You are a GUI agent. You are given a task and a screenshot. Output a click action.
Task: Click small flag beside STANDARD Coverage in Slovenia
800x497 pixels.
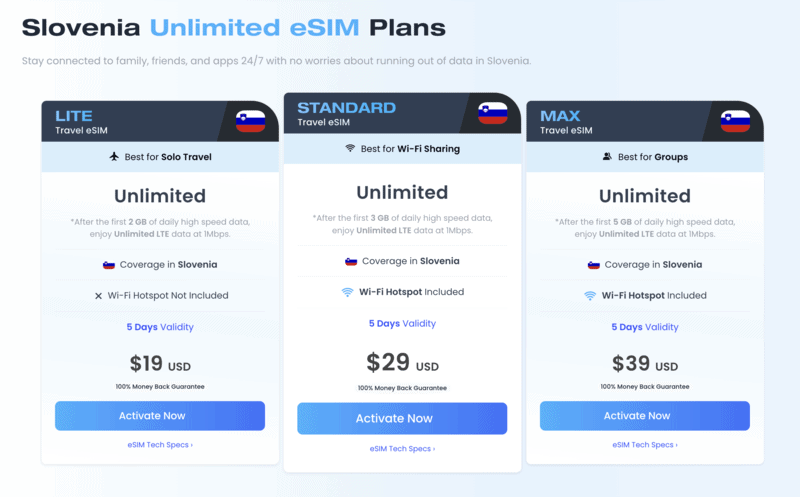(351, 261)
